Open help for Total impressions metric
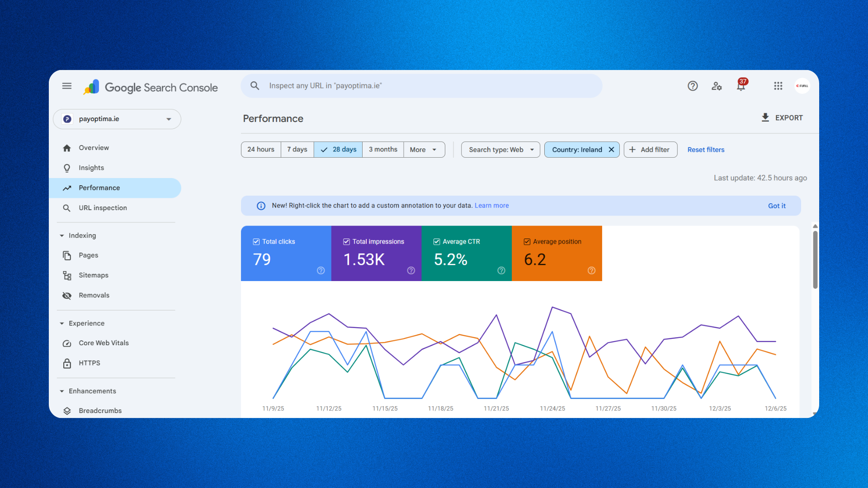This screenshot has width=868, height=488. pos(411,271)
